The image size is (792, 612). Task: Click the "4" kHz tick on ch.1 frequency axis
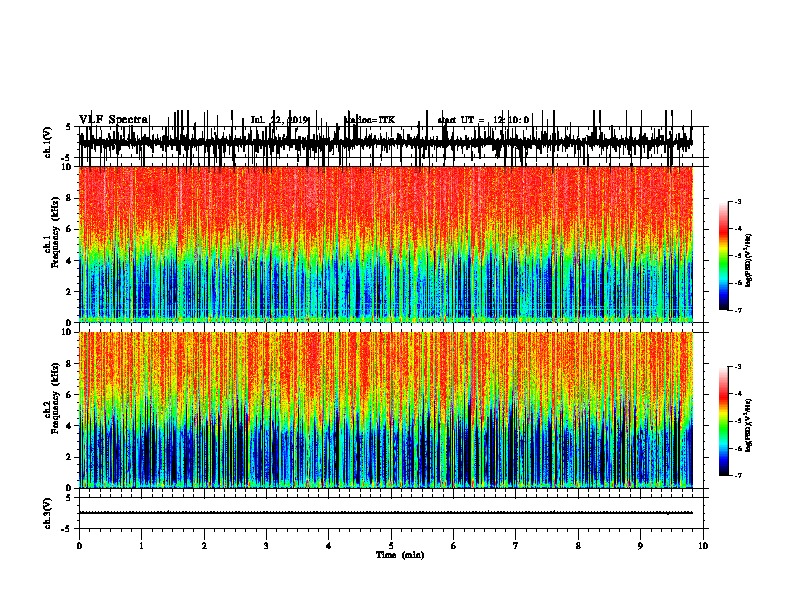[69, 261]
